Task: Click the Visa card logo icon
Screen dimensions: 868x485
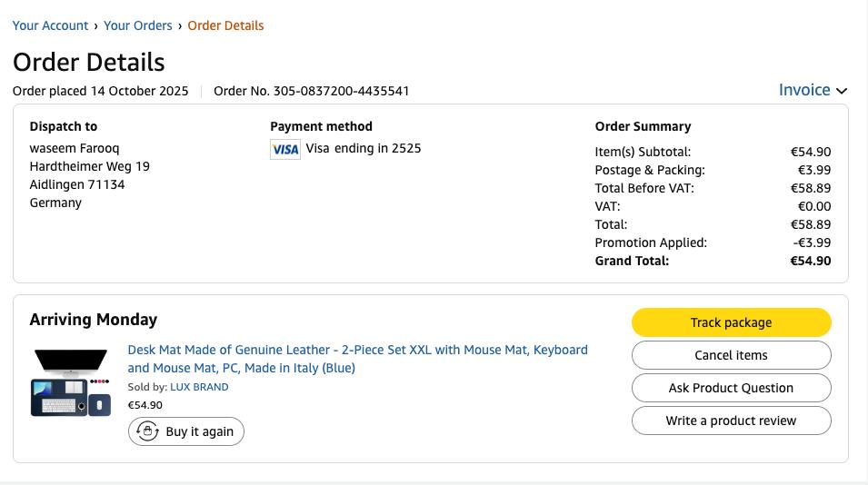Action: (285, 149)
